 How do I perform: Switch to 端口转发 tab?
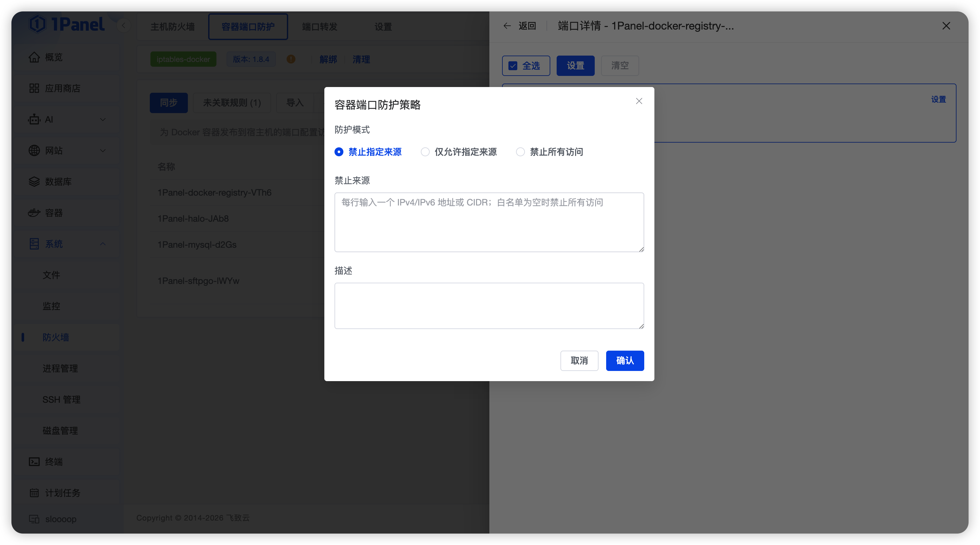tap(320, 27)
